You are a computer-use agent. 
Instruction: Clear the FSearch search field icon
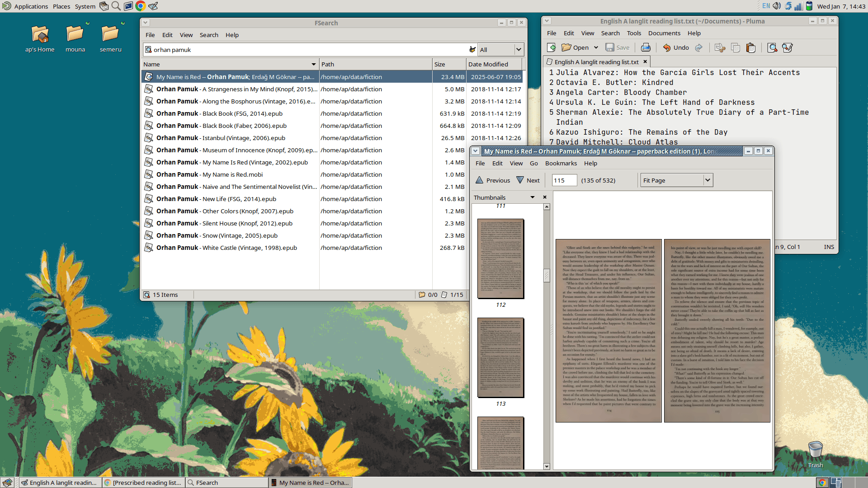[x=472, y=50]
